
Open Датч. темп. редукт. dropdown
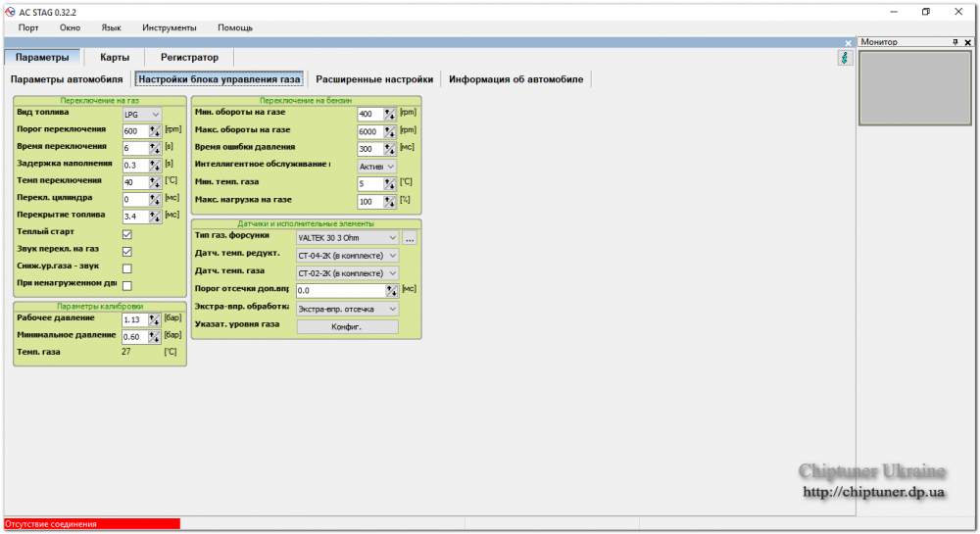[x=348, y=256]
